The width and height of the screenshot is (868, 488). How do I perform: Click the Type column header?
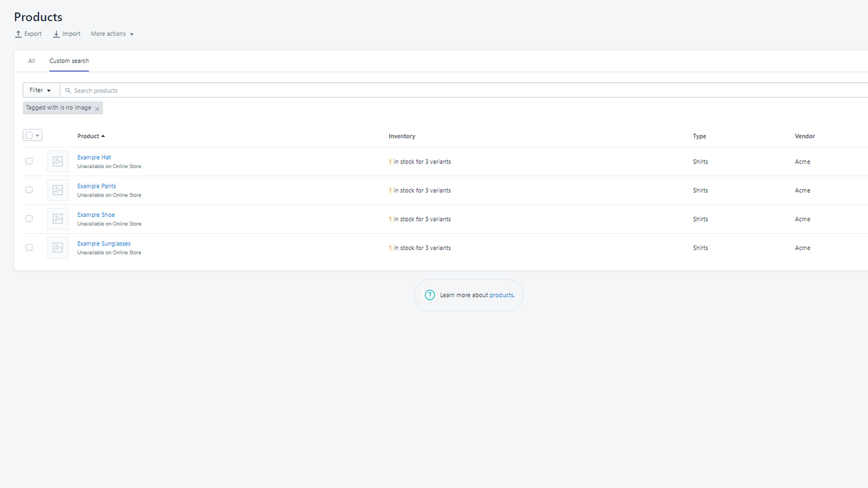pyautogui.click(x=700, y=136)
